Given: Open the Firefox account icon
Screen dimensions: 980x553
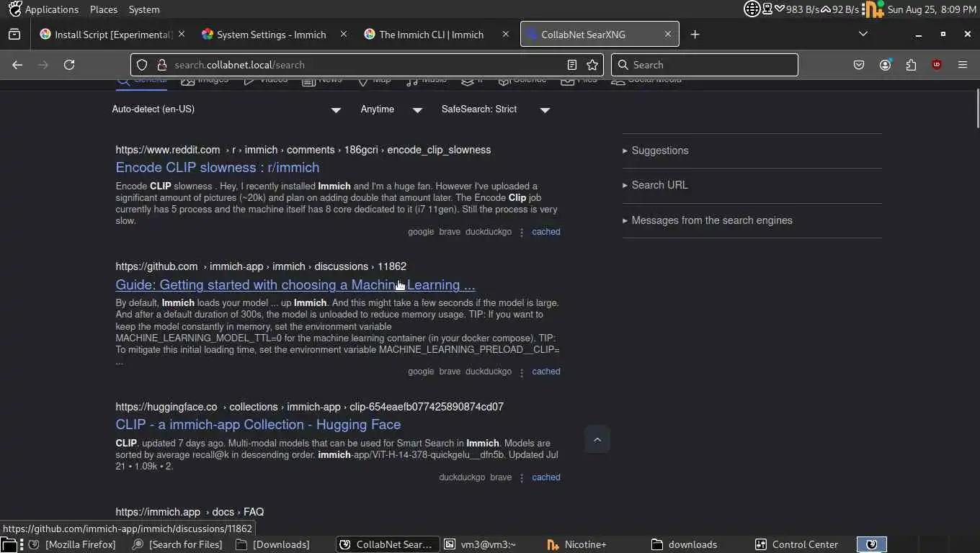Looking at the screenshot, I should 885,65.
